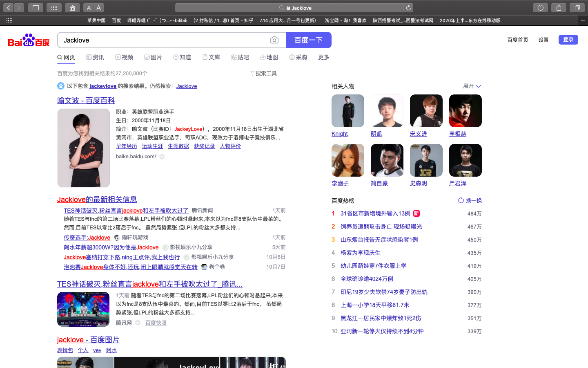Open the 获奖记录 sub-link
Image resolution: width=588 pixels, height=368 pixels.
click(x=205, y=146)
